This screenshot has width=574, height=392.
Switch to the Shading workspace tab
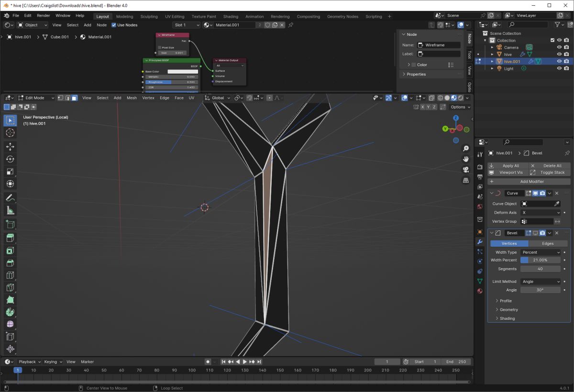231,16
